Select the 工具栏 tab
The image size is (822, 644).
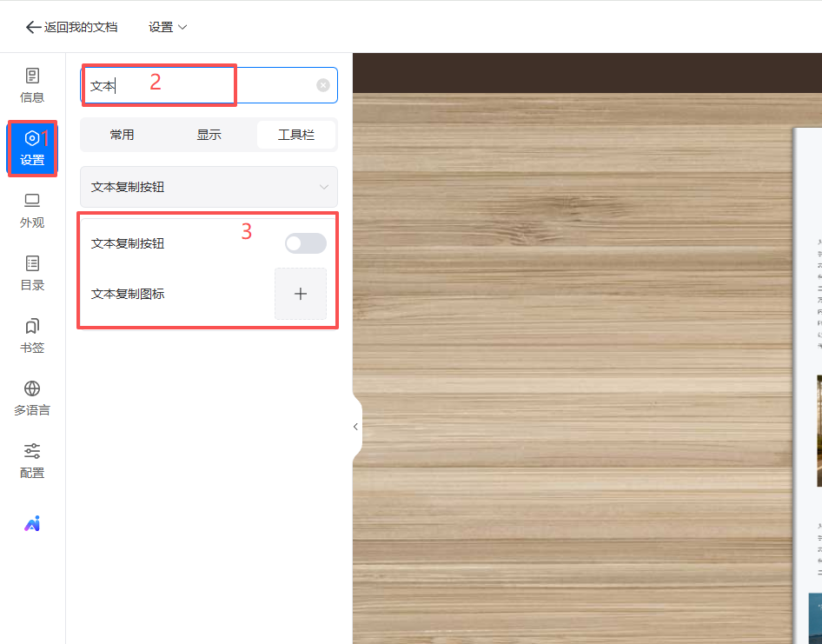pos(295,135)
